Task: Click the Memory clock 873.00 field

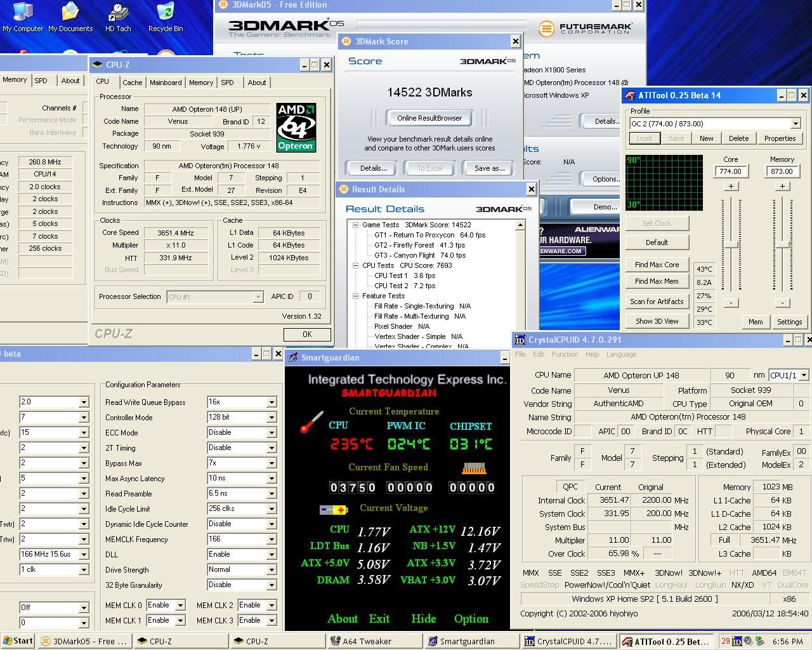Action: pyautogui.click(x=782, y=171)
